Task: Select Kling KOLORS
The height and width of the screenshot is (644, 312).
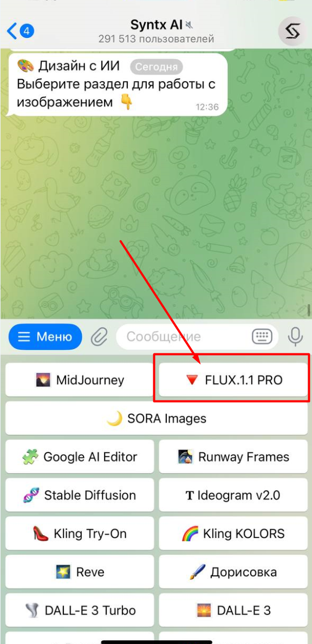Action: 233,534
